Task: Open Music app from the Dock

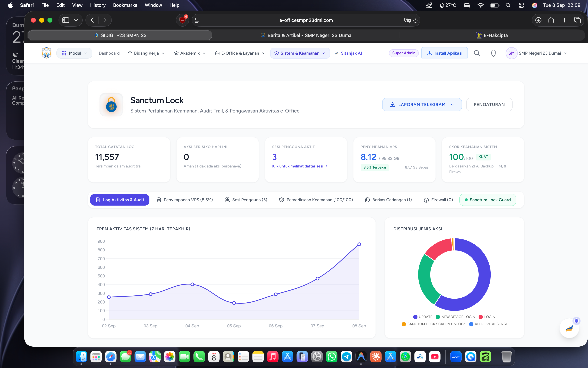Action: (273, 357)
